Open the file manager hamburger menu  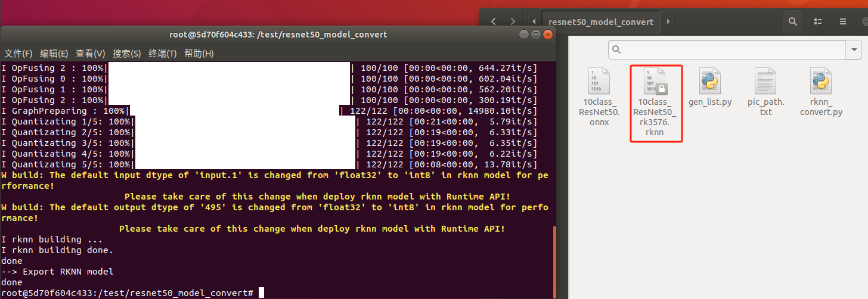click(x=843, y=21)
